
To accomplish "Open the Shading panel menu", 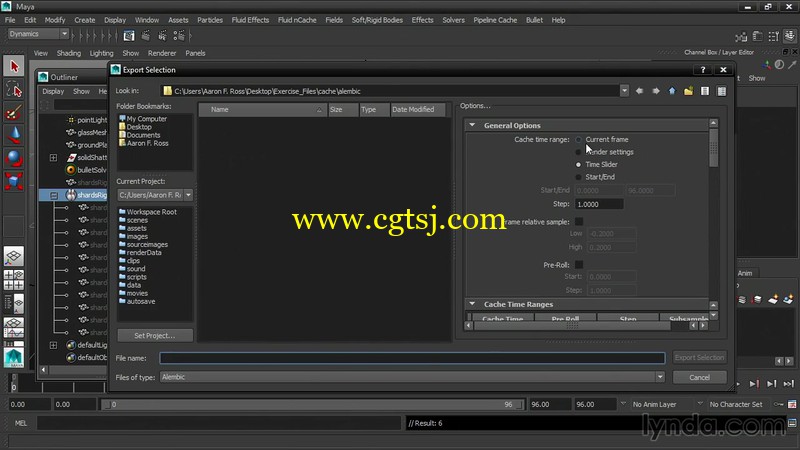I will pyautogui.click(x=68, y=53).
